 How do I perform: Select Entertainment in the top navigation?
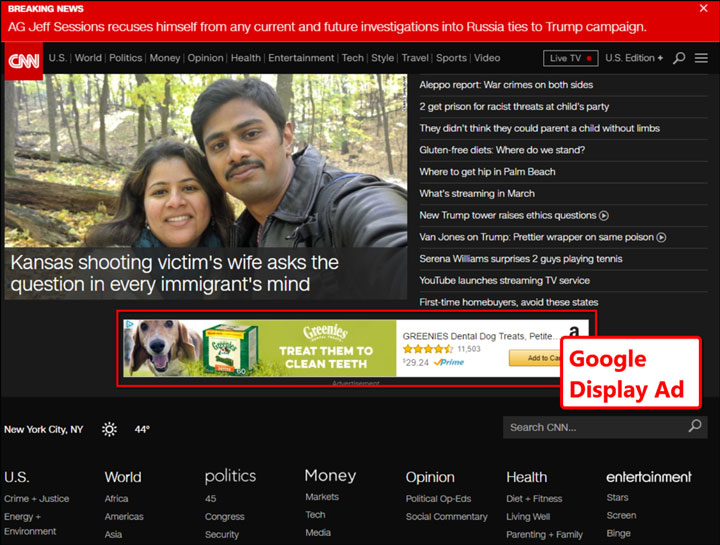coord(301,58)
